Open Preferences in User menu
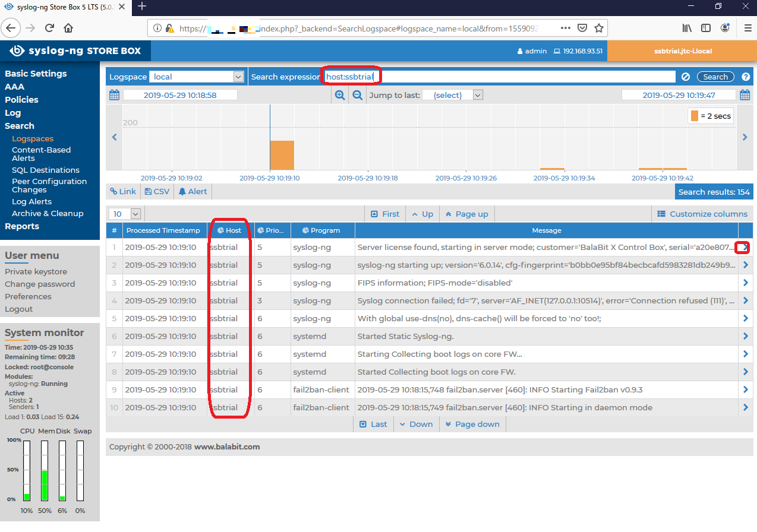This screenshot has width=757, height=532. (x=28, y=296)
